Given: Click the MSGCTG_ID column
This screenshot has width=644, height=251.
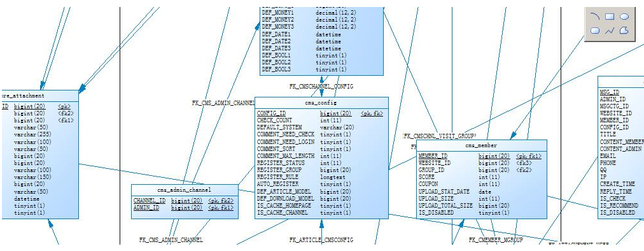Looking at the screenshot, I should coord(615,106).
